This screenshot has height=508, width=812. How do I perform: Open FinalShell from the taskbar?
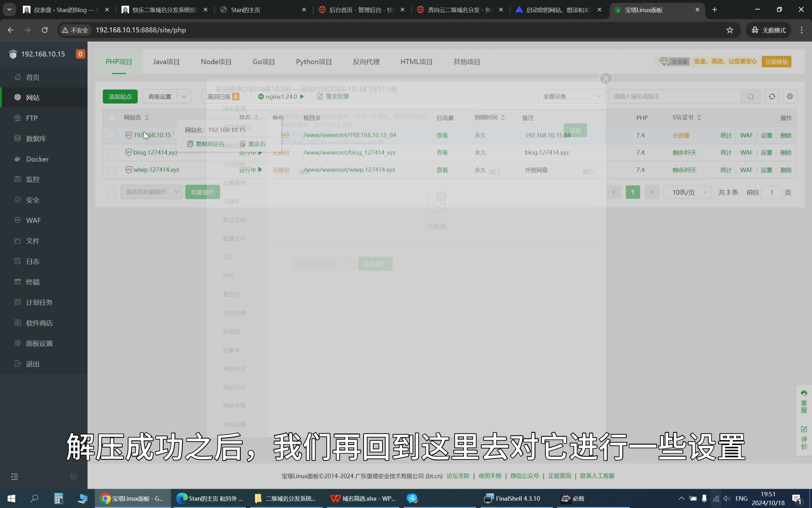(512, 498)
